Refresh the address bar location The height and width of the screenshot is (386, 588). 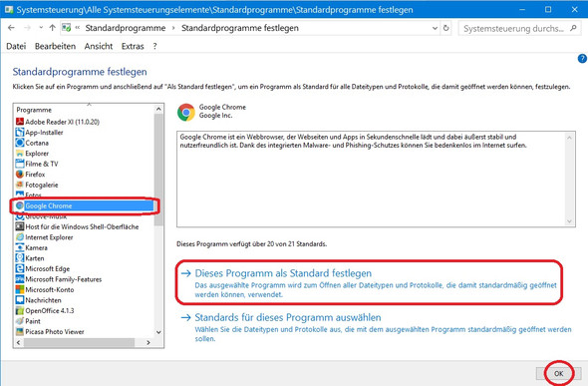click(x=445, y=28)
